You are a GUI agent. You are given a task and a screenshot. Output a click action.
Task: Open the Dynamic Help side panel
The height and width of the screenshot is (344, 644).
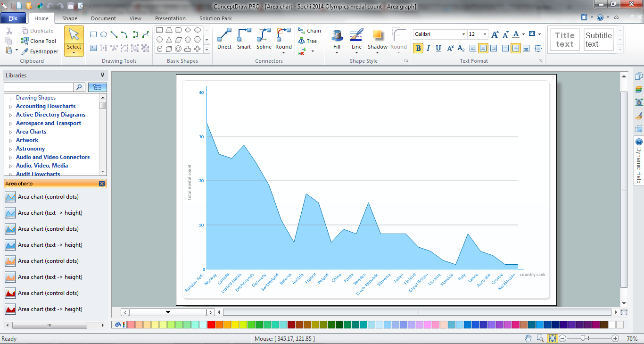(x=639, y=160)
